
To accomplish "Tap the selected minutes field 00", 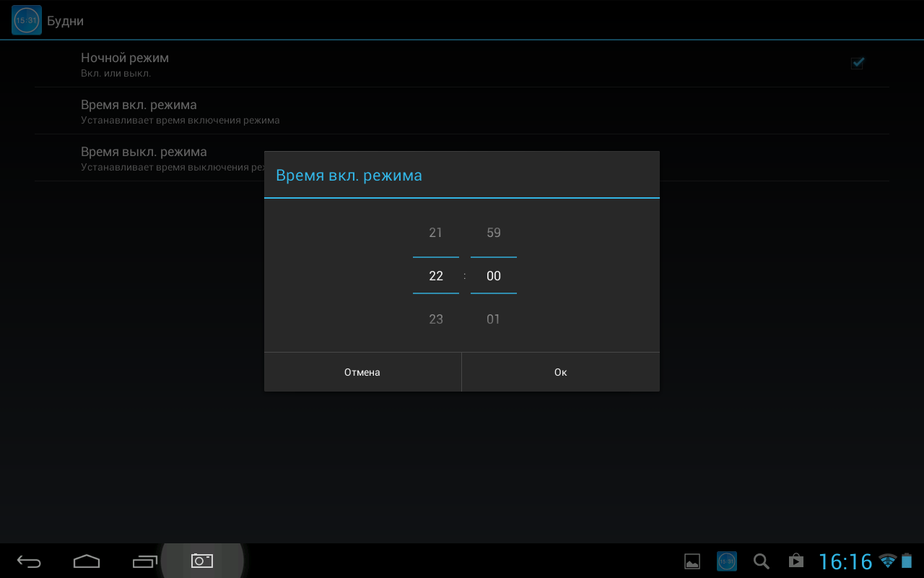I will [494, 276].
